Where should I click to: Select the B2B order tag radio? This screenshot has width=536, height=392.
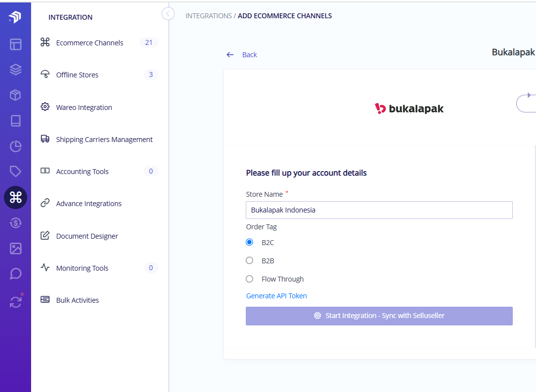pyautogui.click(x=250, y=260)
